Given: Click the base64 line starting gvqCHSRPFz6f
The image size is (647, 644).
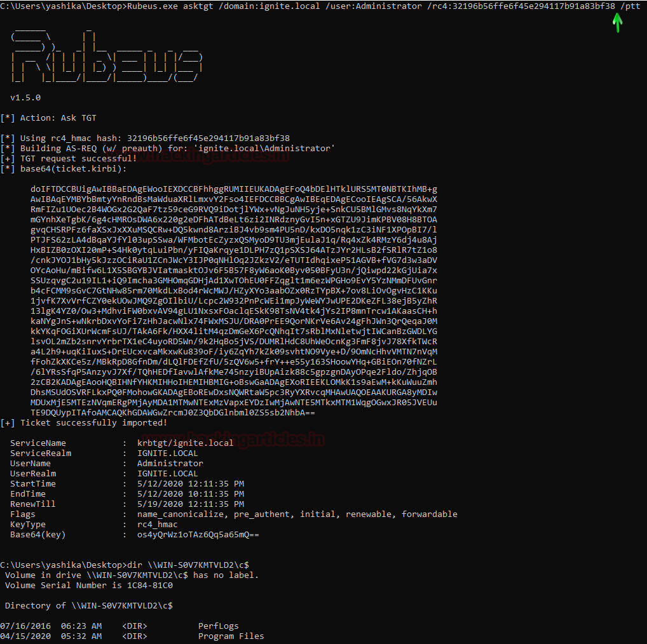Looking at the screenshot, I should point(234,230).
